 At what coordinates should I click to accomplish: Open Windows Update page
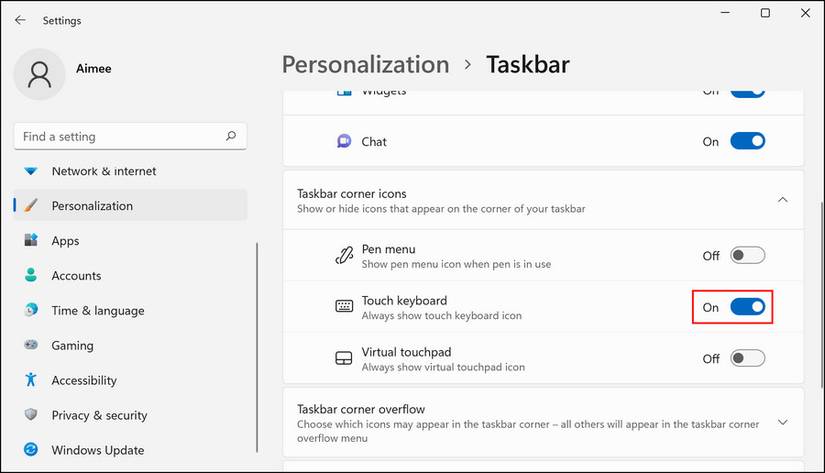point(130,450)
